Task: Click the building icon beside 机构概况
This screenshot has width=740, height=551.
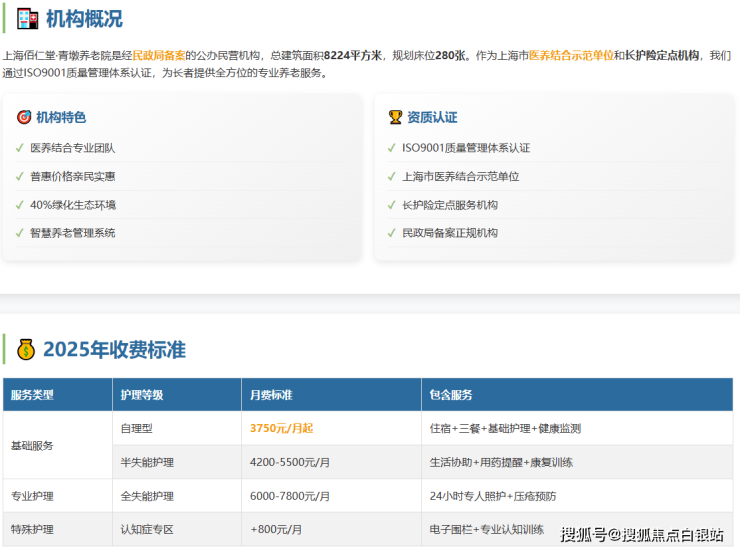Action: point(26,19)
